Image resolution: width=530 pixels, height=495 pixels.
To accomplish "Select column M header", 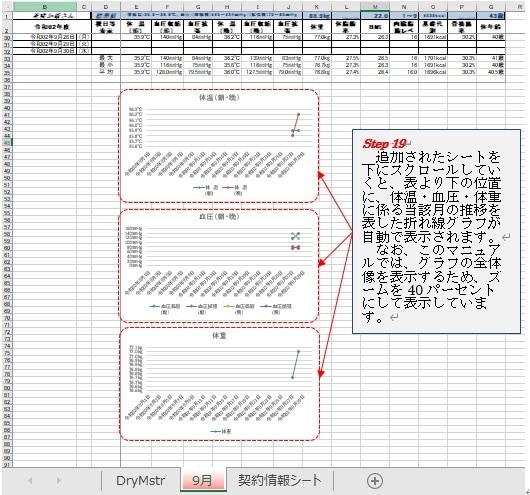I will [x=375, y=6].
